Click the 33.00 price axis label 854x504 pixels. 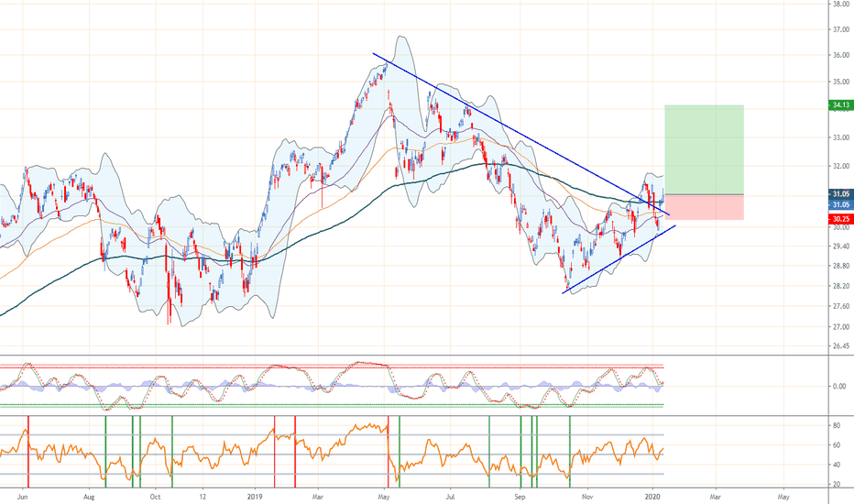841,137
